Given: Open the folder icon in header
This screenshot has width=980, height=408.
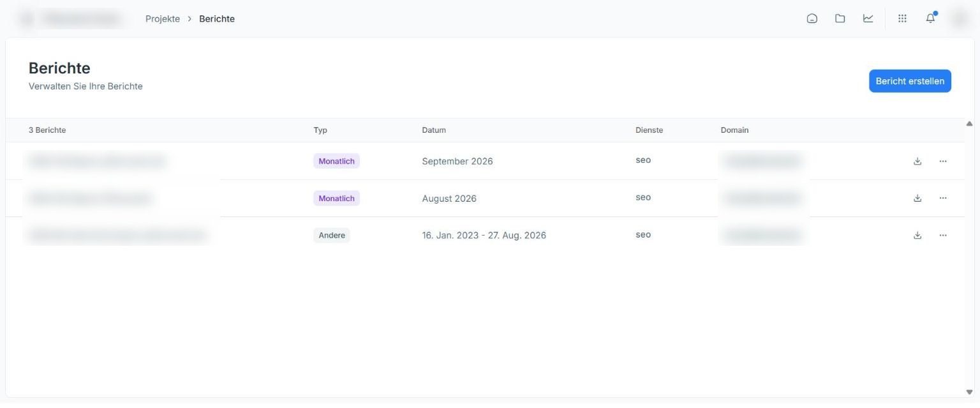Looking at the screenshot, I should pos(840,19).
